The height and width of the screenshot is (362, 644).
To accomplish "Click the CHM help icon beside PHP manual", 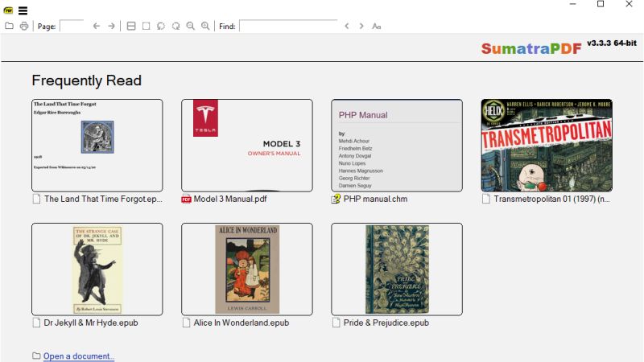I will 336,199.
